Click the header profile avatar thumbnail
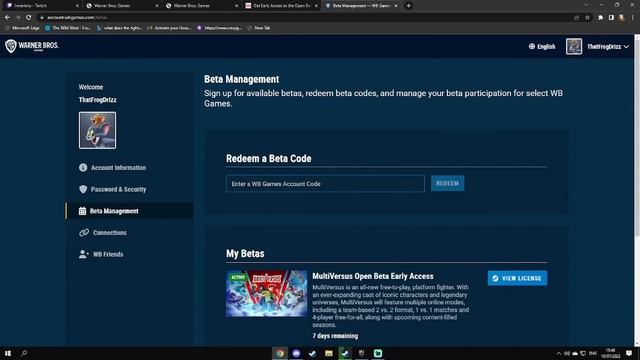Viewport: 640px width, 360px height. pos(573,46)
